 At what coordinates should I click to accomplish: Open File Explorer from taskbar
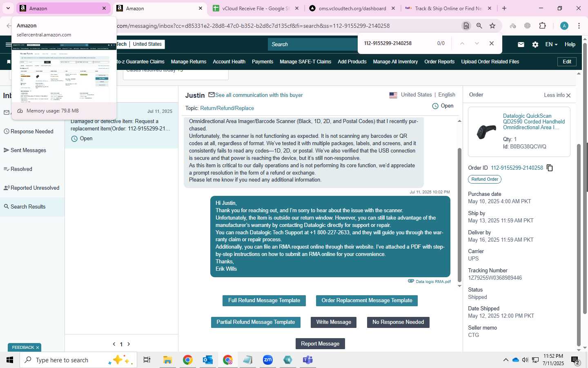tap(168, 360)
